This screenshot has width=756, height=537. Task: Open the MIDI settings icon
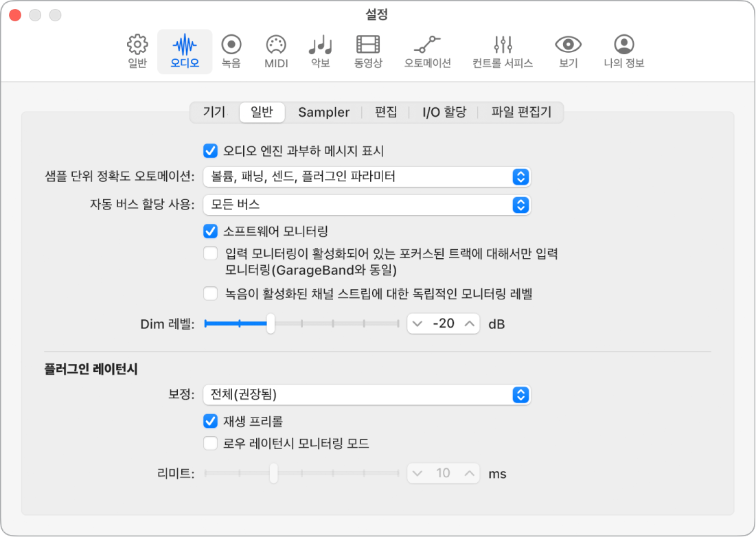click(276, 52)
